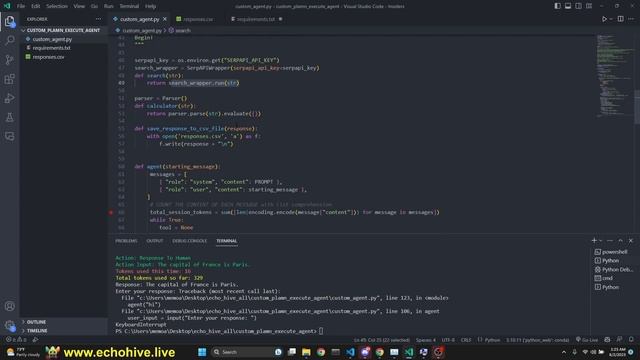Open the Explorer view in activity bar
Image resolution: width=640 pixels, height=360 pixels.
pos(9,21)
